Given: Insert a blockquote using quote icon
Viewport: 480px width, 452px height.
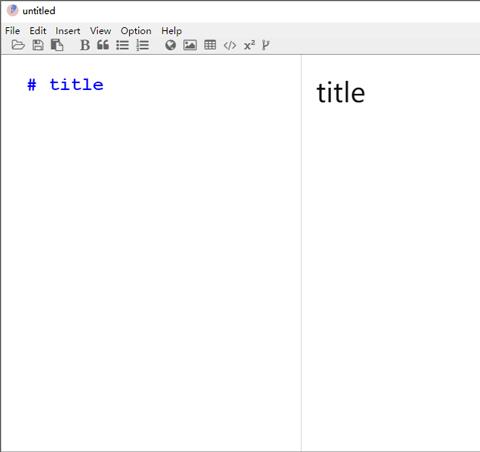Looking at the screenshot, I should 103,45.
